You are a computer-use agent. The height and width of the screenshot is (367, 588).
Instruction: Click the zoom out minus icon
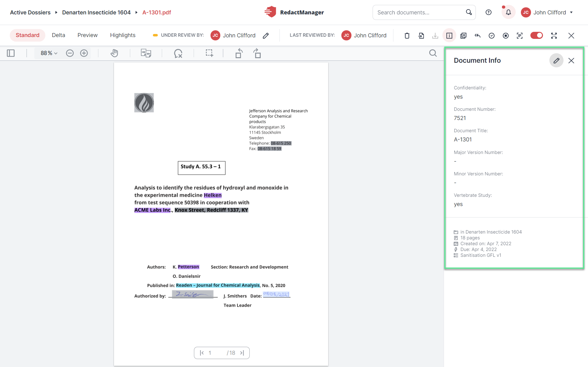coord(70,53)
